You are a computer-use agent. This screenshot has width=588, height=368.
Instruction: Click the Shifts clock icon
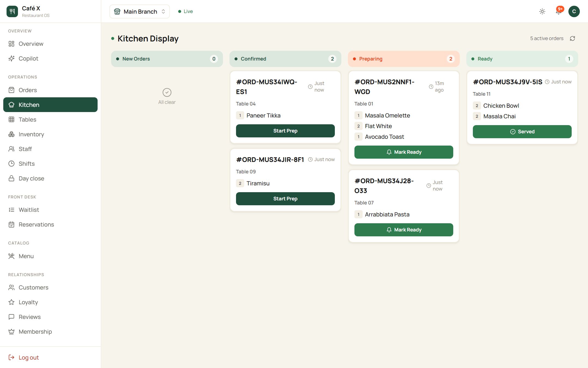click(x=11, y=164)
